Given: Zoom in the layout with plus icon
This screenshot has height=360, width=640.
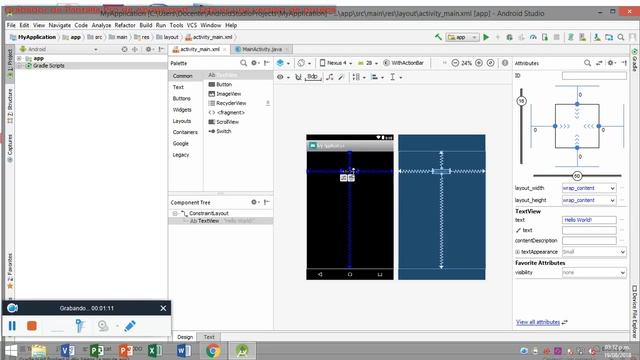Looking at the screenshot, I should (479, 63).
